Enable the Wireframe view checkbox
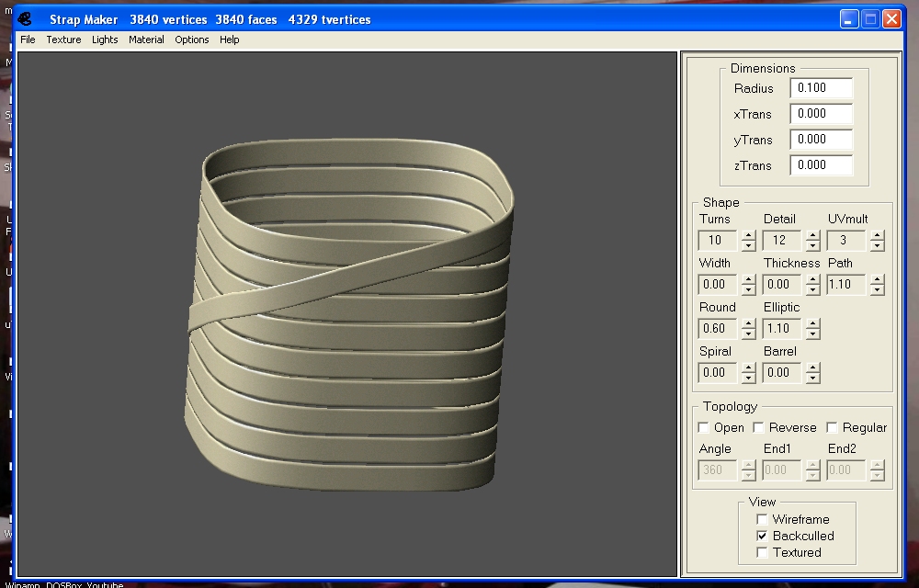919x588 pixels. click(762, 519)
